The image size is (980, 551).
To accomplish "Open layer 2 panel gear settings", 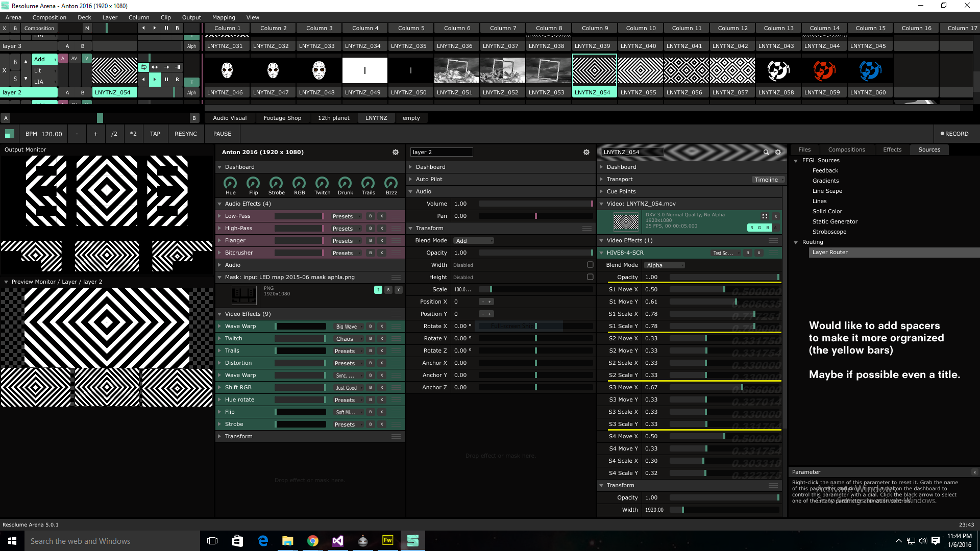I will pyautogui.click(x=586, y=152).
